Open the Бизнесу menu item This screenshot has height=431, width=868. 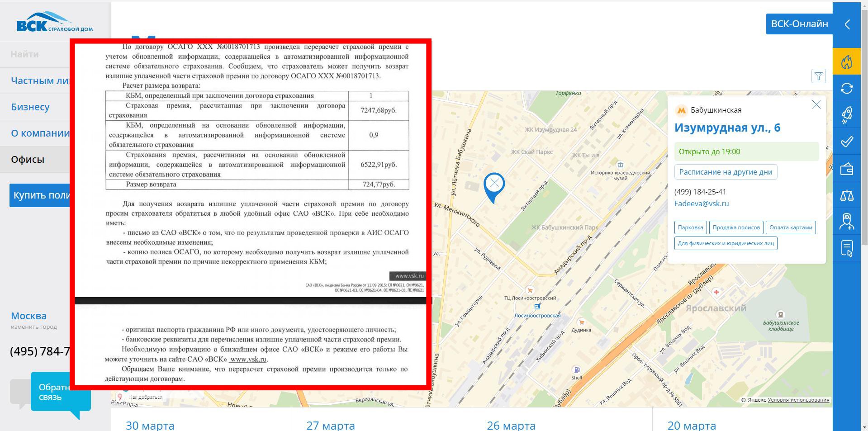(x=30, y=107)
